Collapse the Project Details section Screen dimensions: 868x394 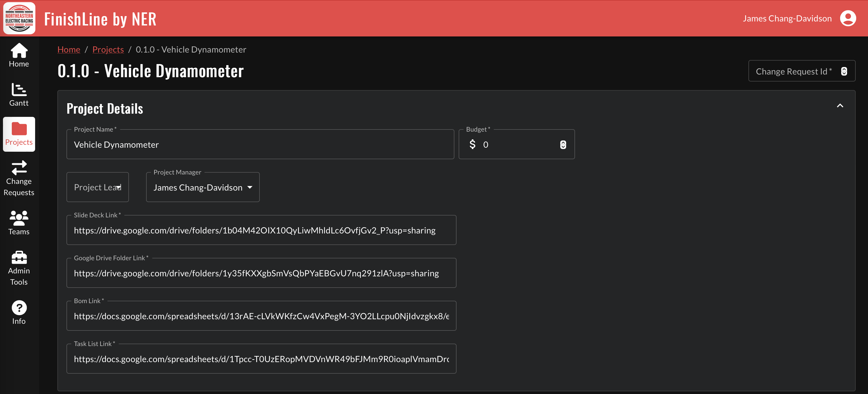point(840,106)
